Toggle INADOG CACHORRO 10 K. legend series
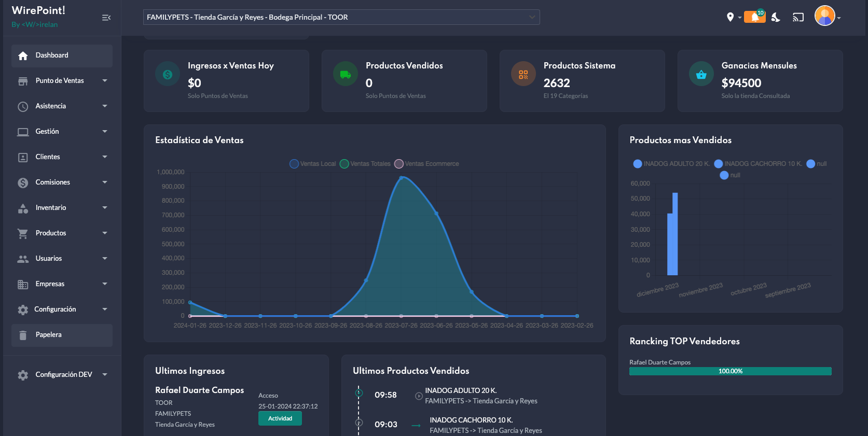The image size is (868, 436). (x=758, y=164)
